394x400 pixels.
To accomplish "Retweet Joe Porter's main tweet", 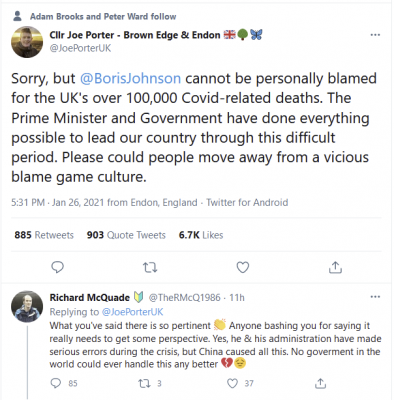I will coord(150,267).
